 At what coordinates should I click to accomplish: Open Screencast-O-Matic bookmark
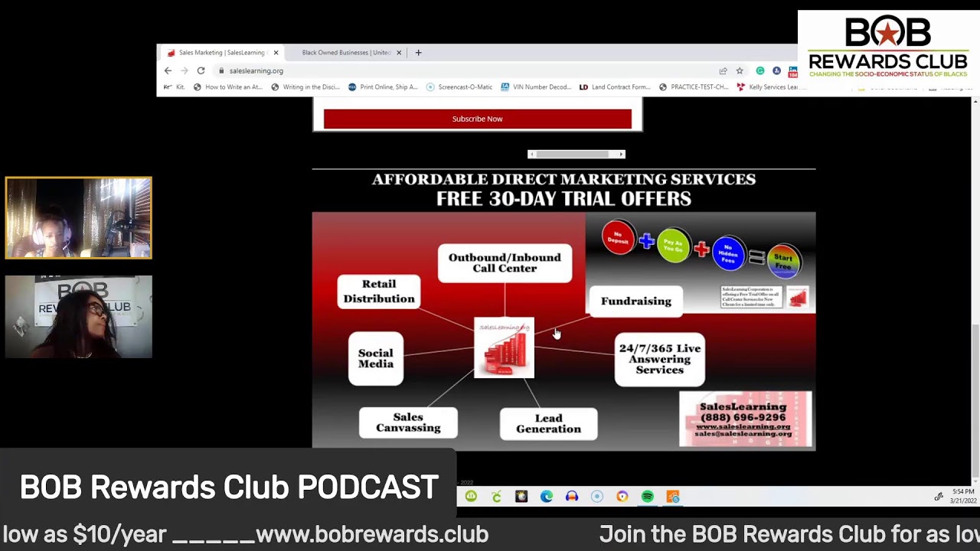click(x=459, y=87)
